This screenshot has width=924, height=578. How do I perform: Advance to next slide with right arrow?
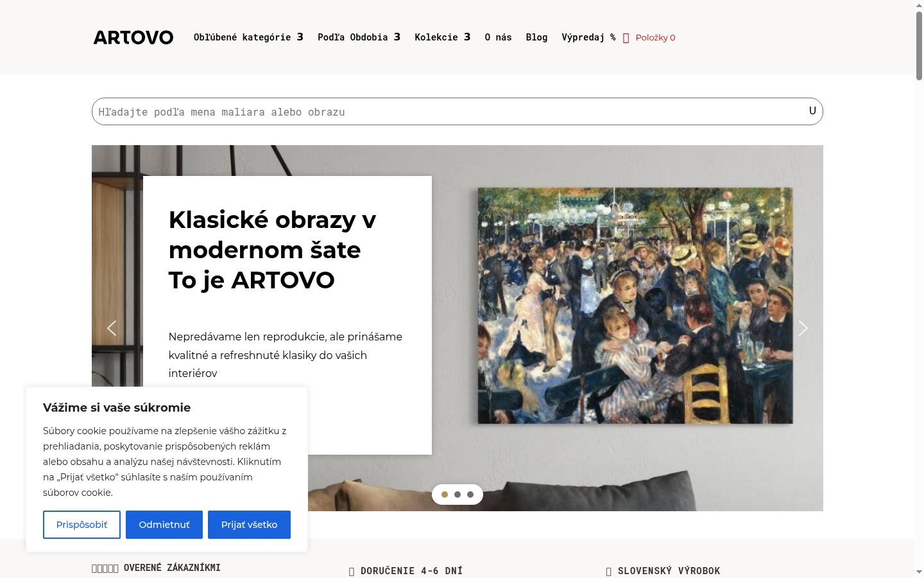[x=803, y=328]
